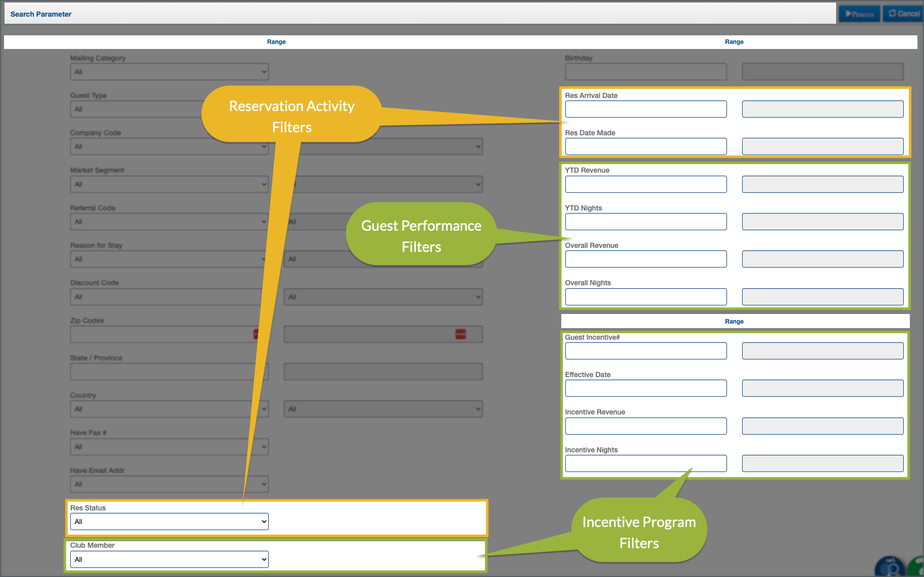Viewport: 924px width, 577px height.
Task: Open the first Country dropdown
Action: click(x=169, y=409)
